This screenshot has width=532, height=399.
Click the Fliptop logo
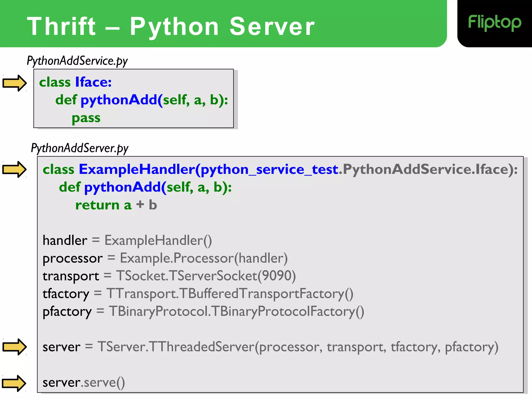coord(494,23)
